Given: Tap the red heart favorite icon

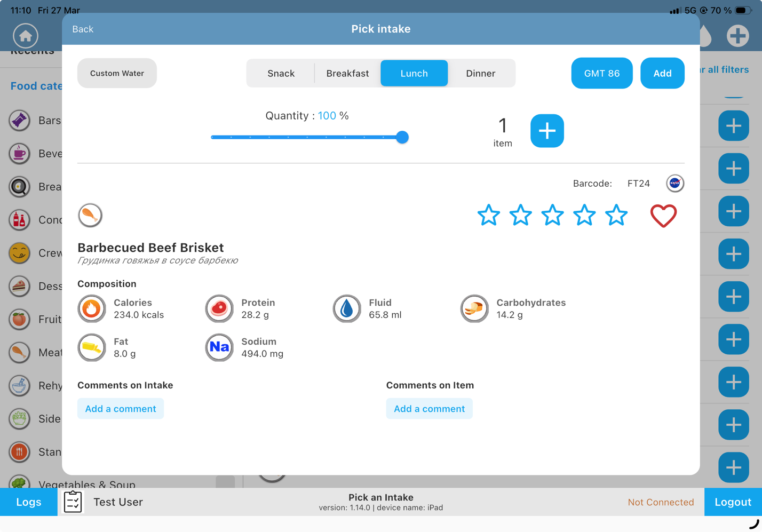Looking at the screenshot, I should click(663, 216).
